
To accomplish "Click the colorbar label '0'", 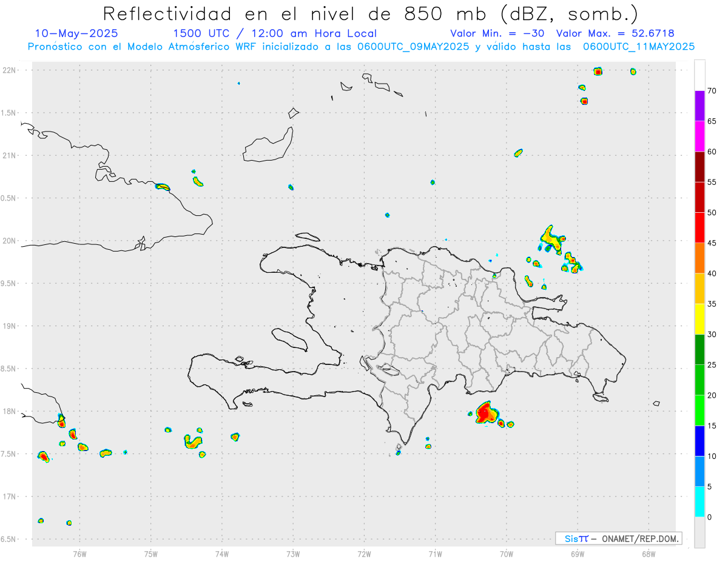I will click(710, 517).
